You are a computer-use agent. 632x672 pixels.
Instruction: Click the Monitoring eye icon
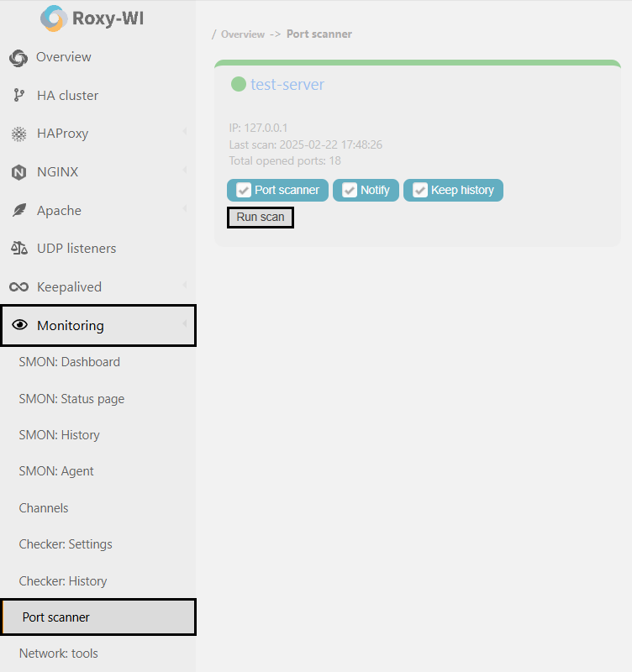click(18, 325)
